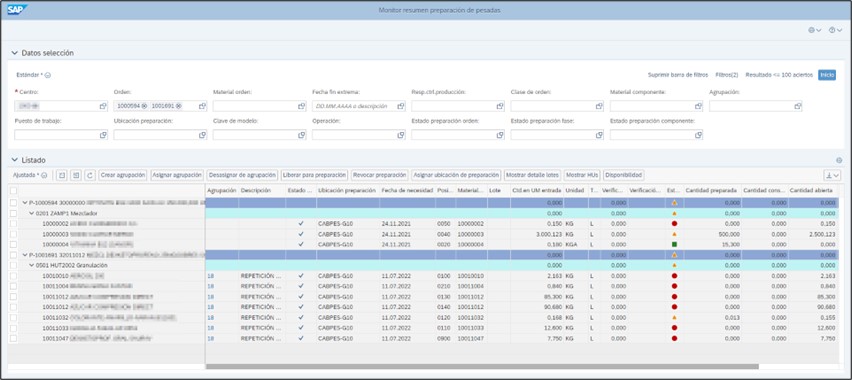Open the Listado table settings gear
852x380 pixels.
click(x=839, y=160)
